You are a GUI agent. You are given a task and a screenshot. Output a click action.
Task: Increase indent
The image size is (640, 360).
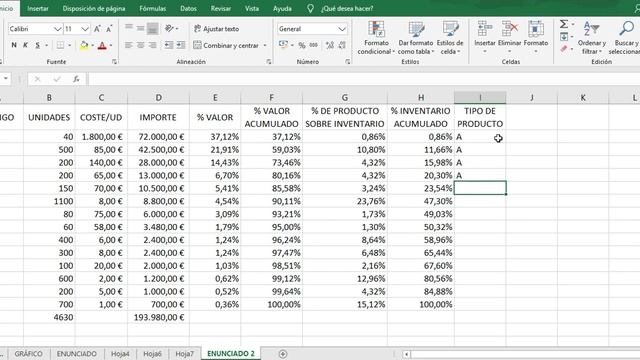pos(181,45)
